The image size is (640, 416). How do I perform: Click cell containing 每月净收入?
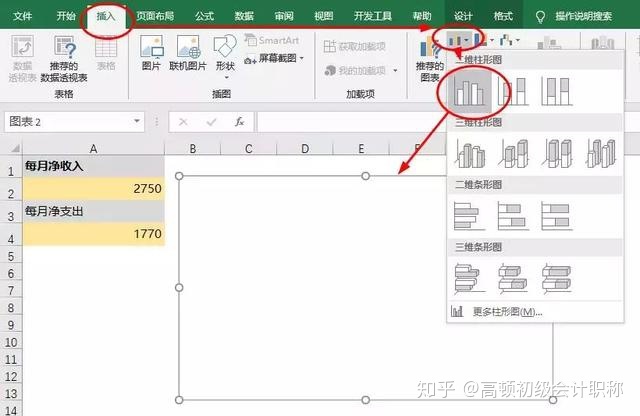click(x=93, y=166)
